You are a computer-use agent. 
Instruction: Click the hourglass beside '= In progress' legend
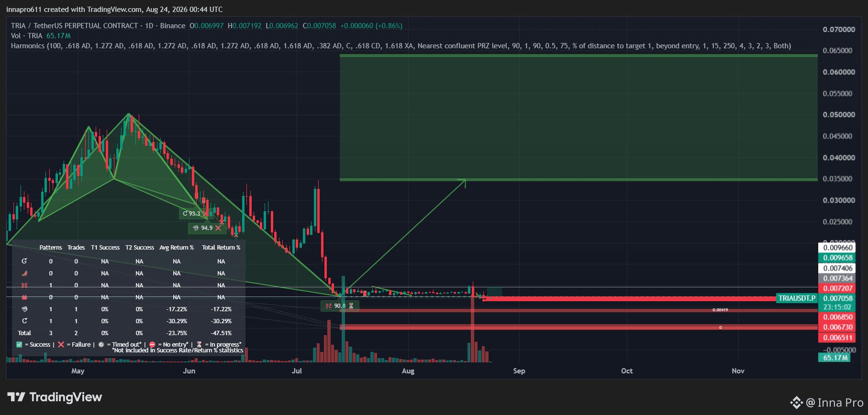[x=199, y=344]
